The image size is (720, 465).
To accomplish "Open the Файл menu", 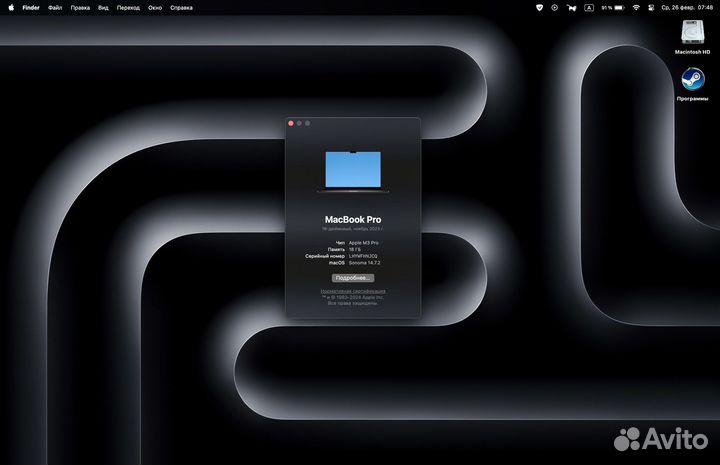I will click(55, 6).
